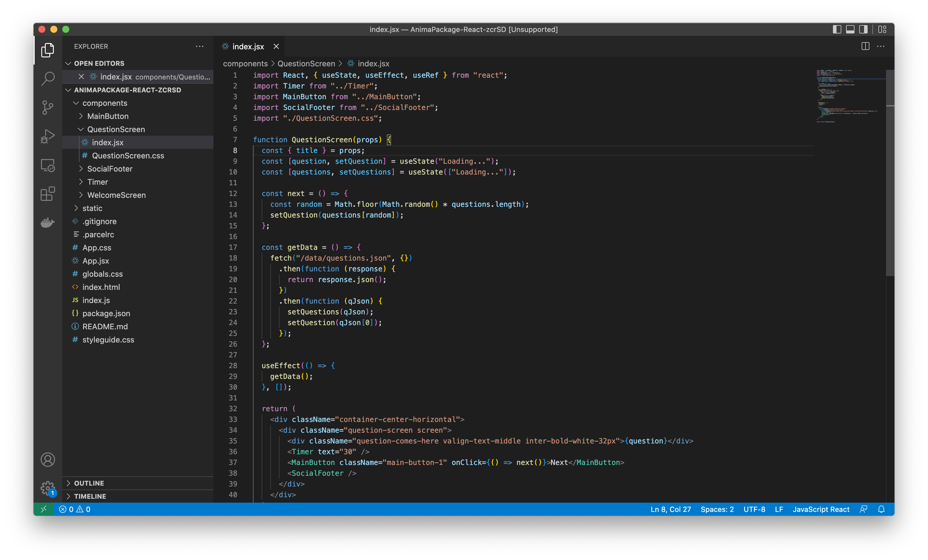
Task: Toggle the bottom panel visibility
Action: (x=850, y=29)
